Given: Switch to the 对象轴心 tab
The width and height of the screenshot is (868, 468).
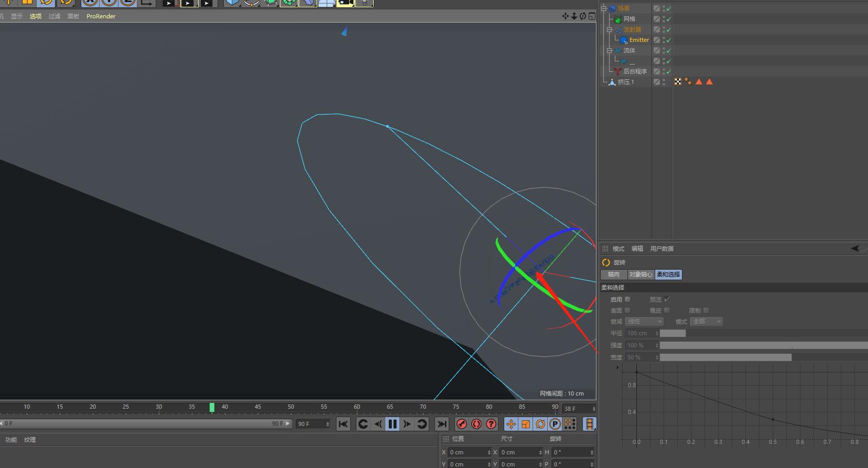Looking at the screenshot, I should 641,274.
